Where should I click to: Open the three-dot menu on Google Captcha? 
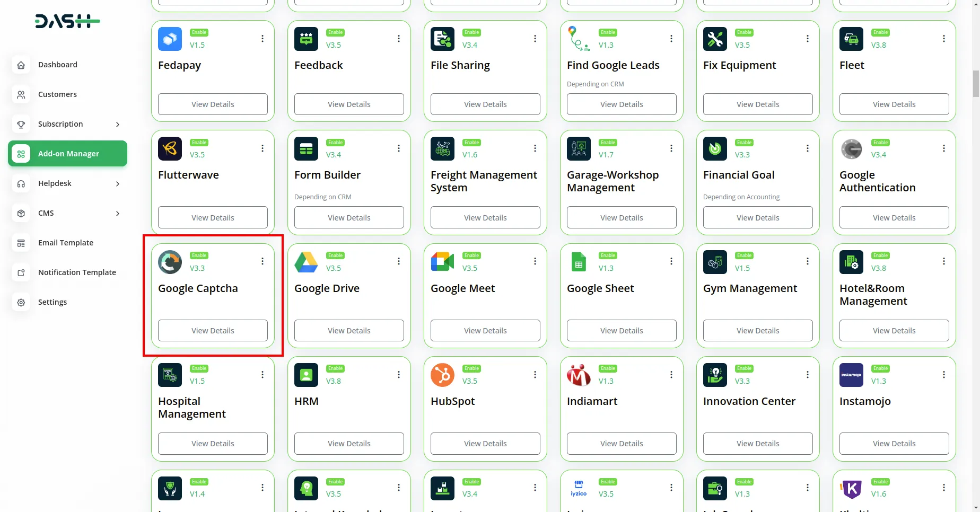coord(262,261)
